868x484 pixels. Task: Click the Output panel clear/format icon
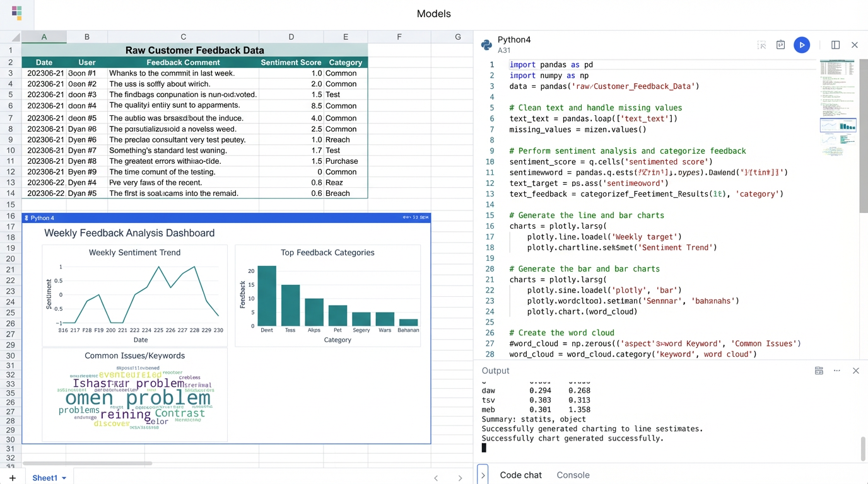click(819, 371)
